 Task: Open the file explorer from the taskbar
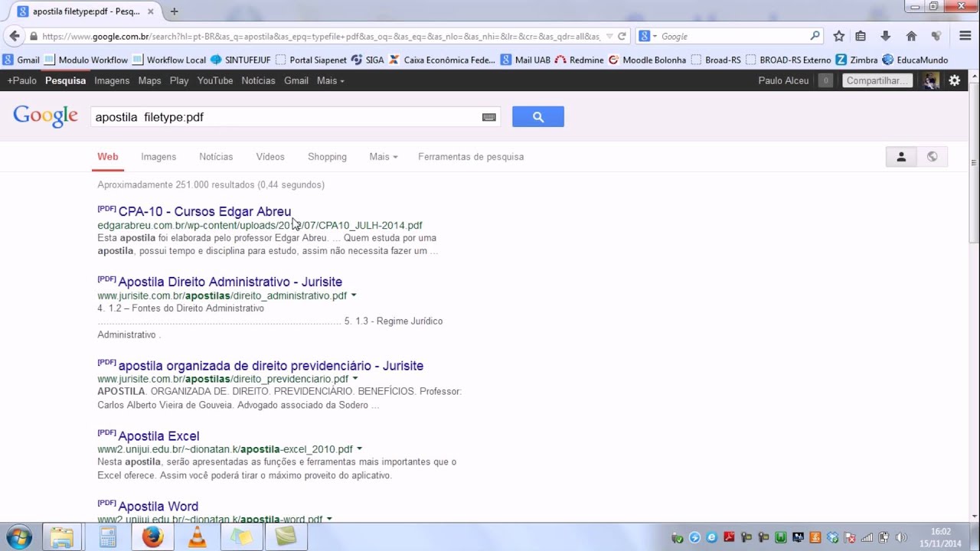(x=62, y=537)
